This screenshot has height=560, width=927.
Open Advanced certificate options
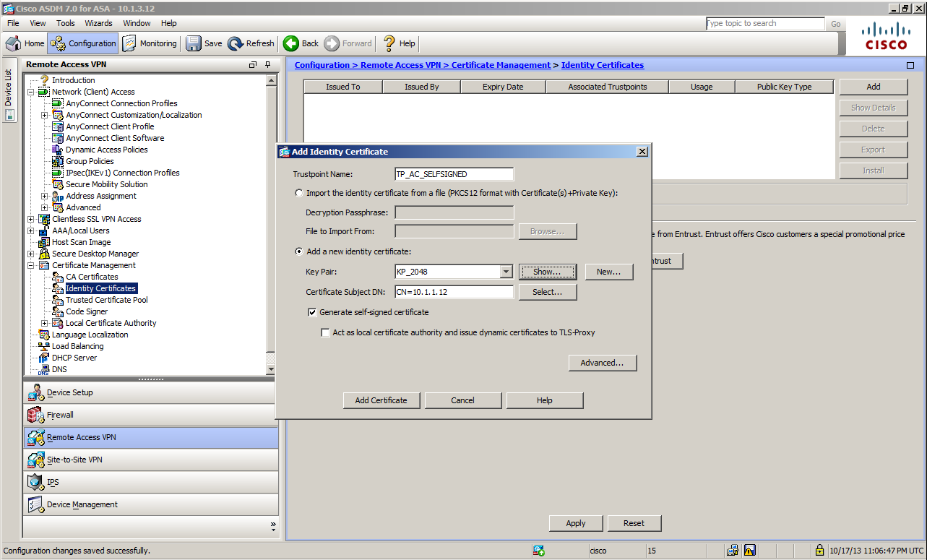coord(602,363)
